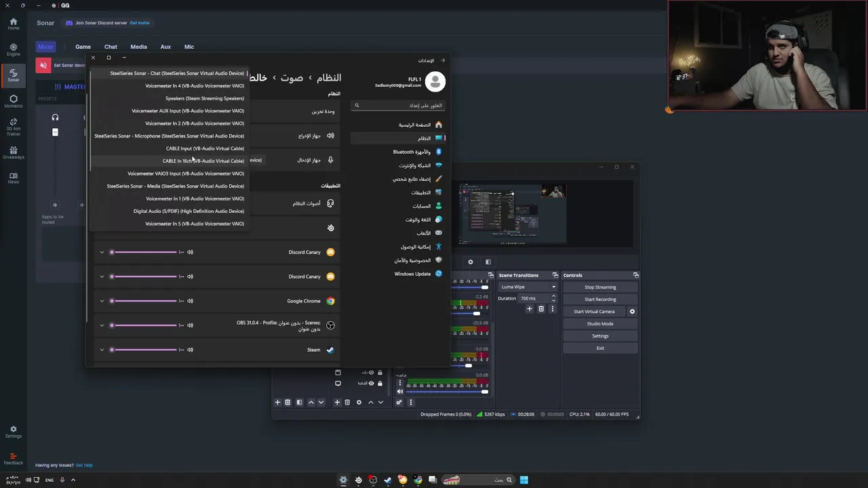
Task: Add a new source in OBS Sources
Action: (x=337, y=403)
